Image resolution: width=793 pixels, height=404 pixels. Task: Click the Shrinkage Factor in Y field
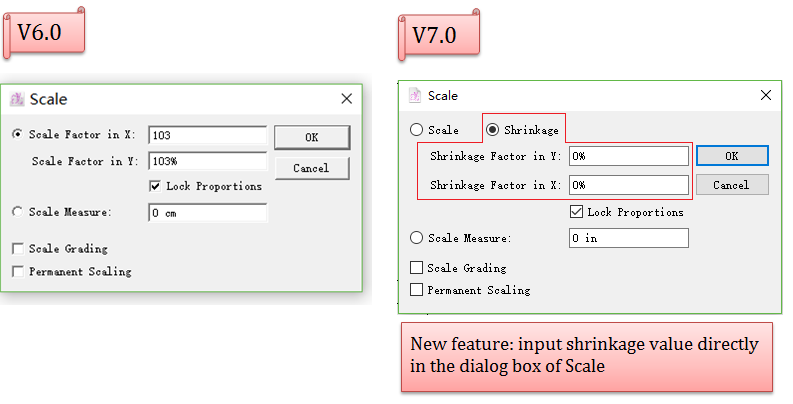coord(628,156)
